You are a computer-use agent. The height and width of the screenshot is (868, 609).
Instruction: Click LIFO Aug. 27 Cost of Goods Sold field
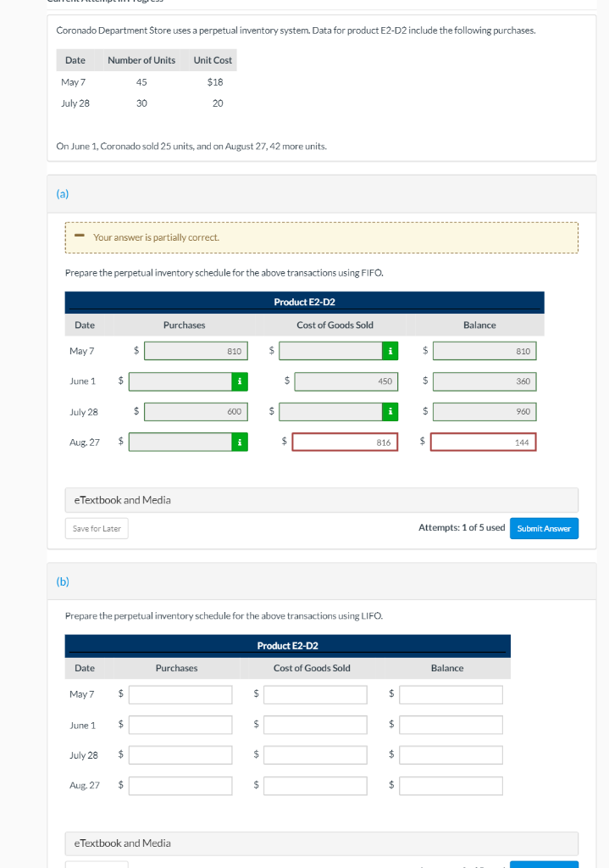(315, 786)
